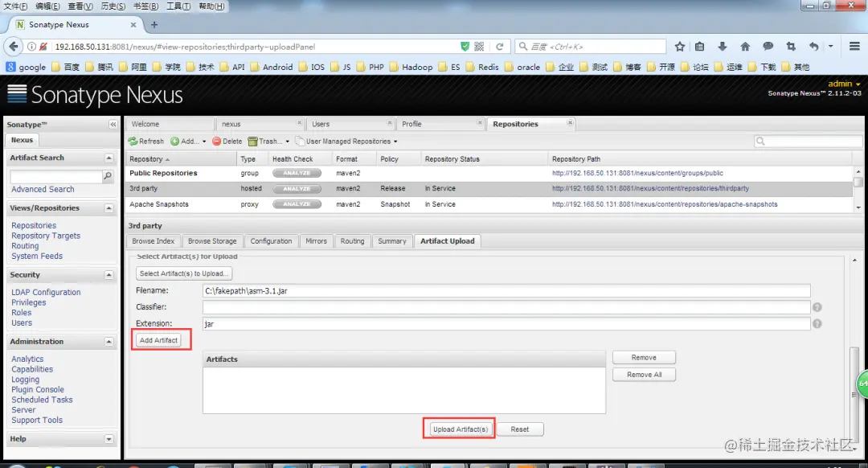868x468 pixels.
Task: Click Refresh in repositories toolbar
Action: 146,142
